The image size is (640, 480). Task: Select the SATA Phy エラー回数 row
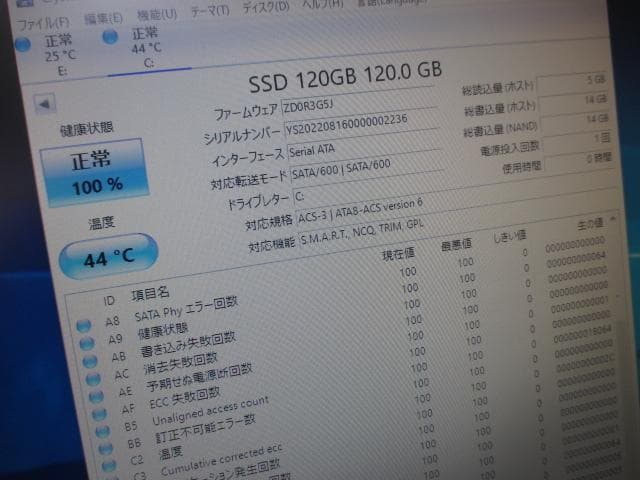[341, 286]
